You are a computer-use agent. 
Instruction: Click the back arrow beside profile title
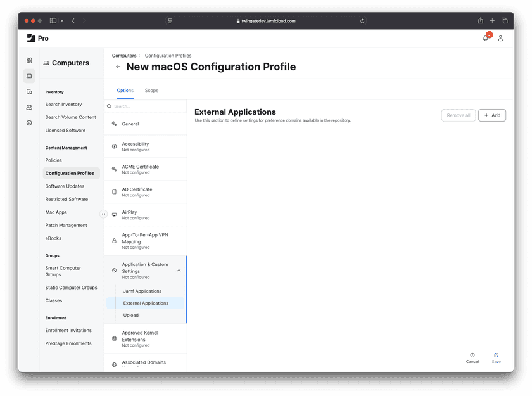pyautogui.click(x=118, y=67)
